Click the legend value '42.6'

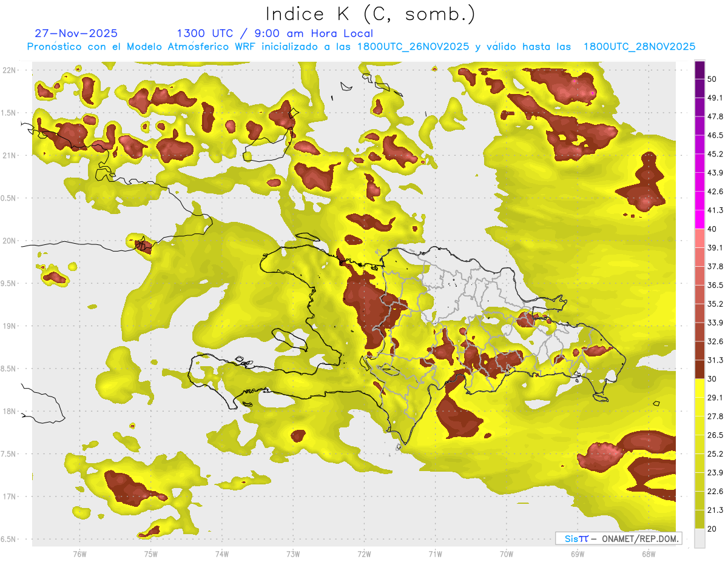tap(715, 192)
